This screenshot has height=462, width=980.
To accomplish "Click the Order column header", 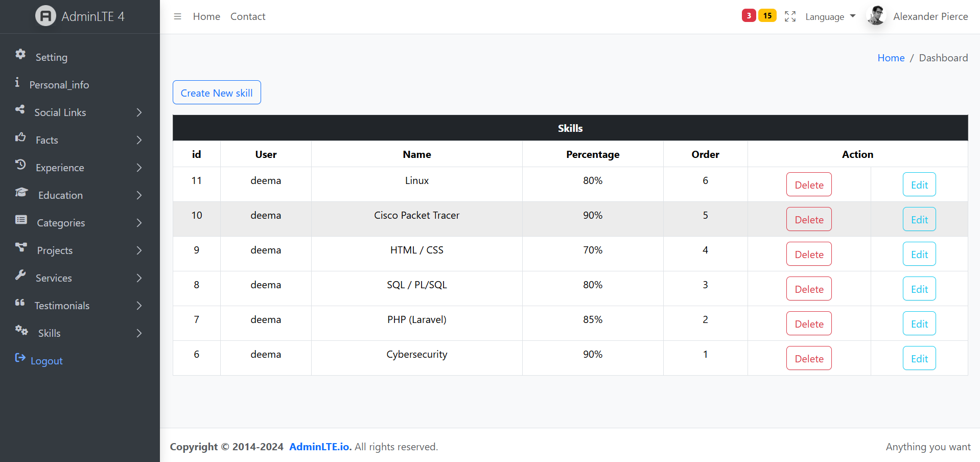I will (x=706, y=154).
